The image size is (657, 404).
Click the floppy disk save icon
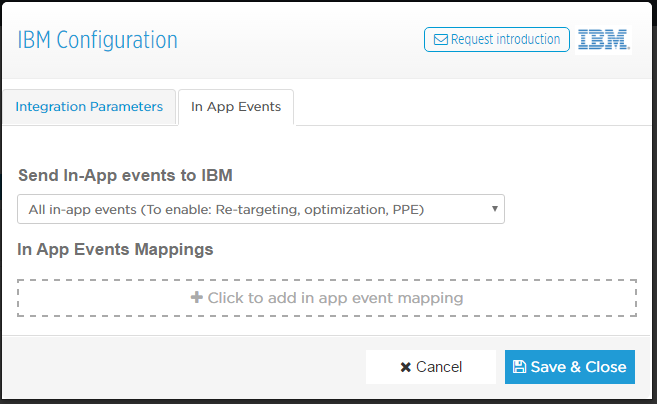click(x=519, y=367)
